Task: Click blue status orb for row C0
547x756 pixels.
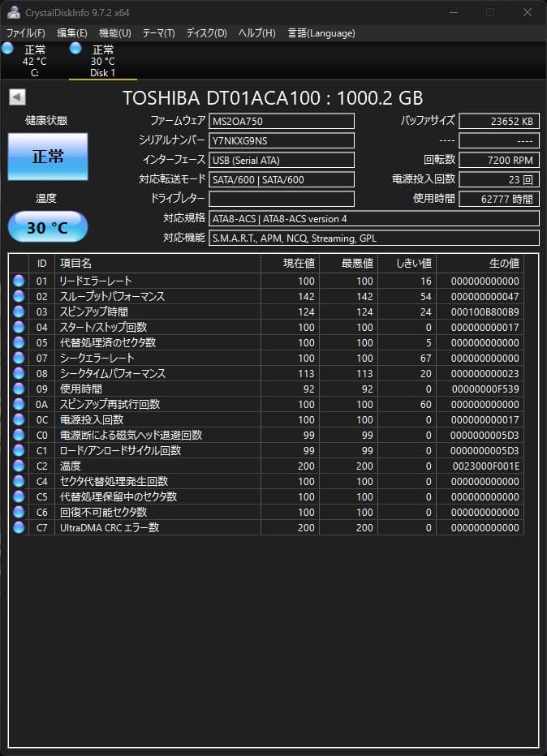Action: point(19,435)
